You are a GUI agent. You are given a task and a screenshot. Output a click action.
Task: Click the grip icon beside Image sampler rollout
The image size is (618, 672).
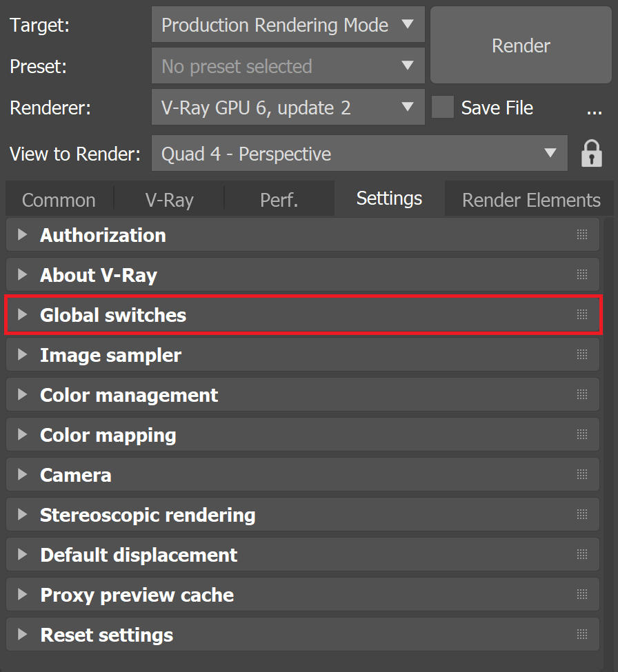(x=580, y=354)
